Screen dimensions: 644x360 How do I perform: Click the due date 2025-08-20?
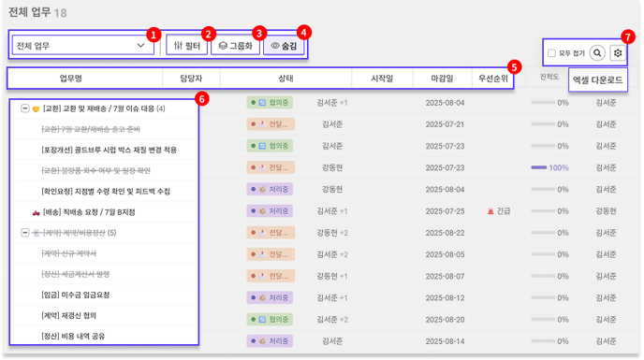click(x=445, y=320)
